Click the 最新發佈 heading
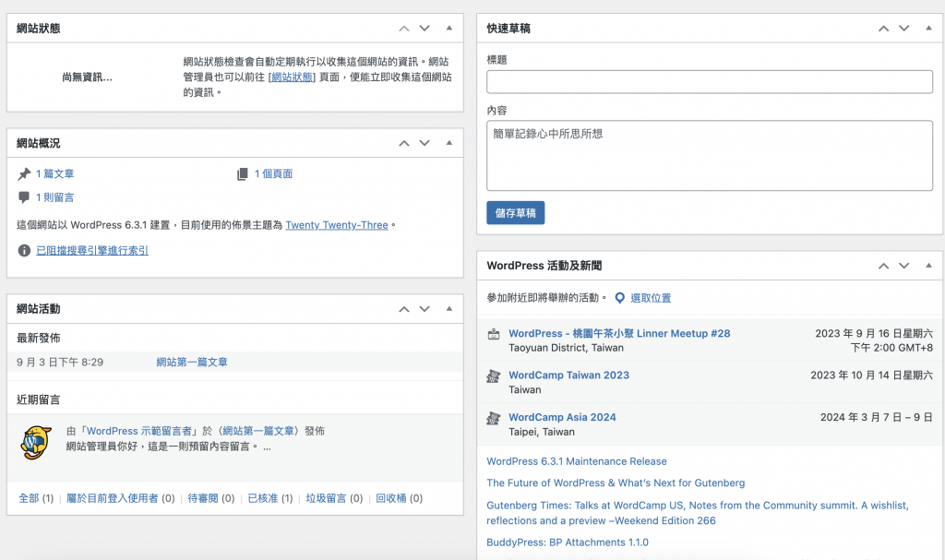The width and height of the screenshot is (945, 560). pyautogui.click(x=39, y=338)
